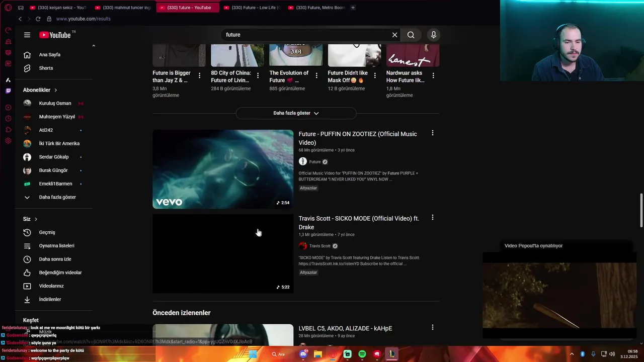Clear the search box with the X
644x362 pixels.
[395, 35]
